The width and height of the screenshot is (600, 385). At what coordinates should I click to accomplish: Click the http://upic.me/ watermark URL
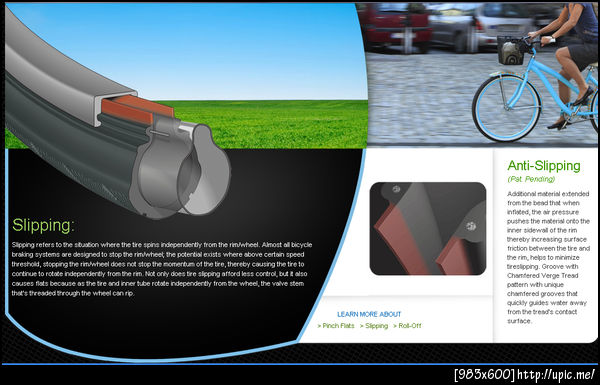pos(556,374)
